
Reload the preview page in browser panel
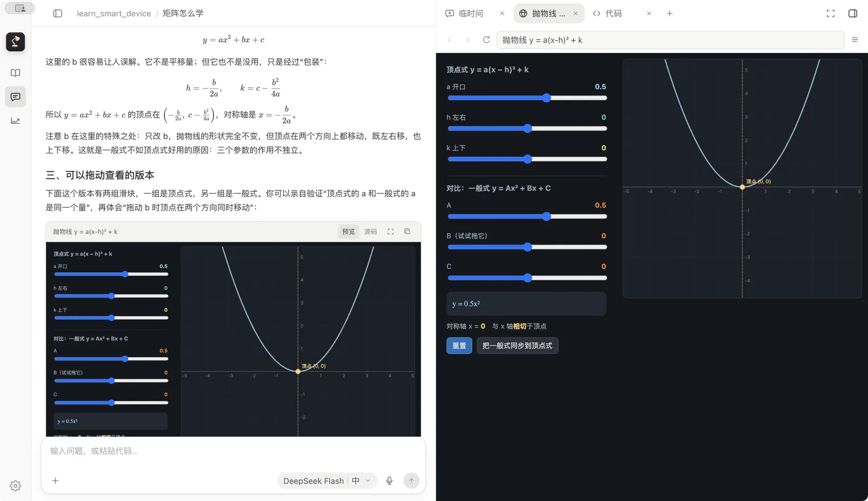(x=486, y=40)
